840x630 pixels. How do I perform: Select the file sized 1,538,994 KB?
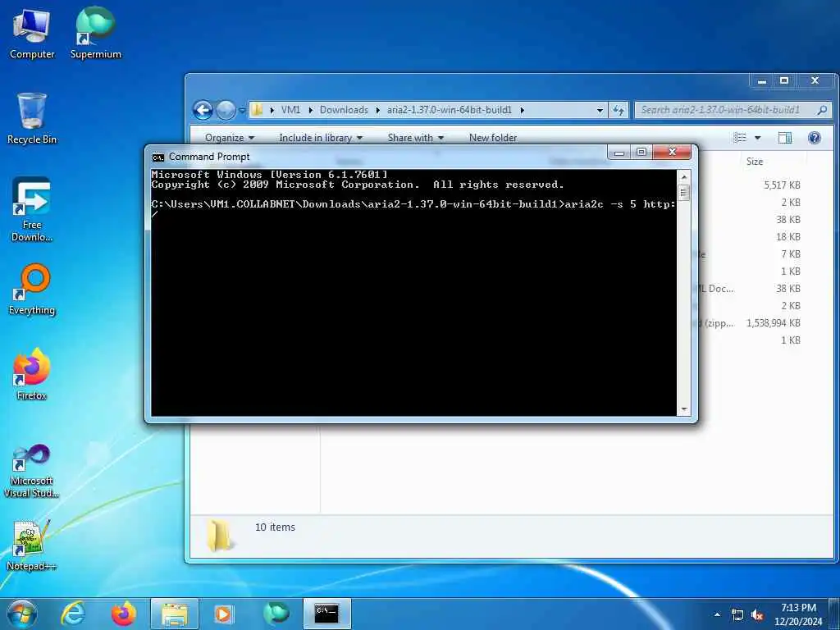click(773, 323)
